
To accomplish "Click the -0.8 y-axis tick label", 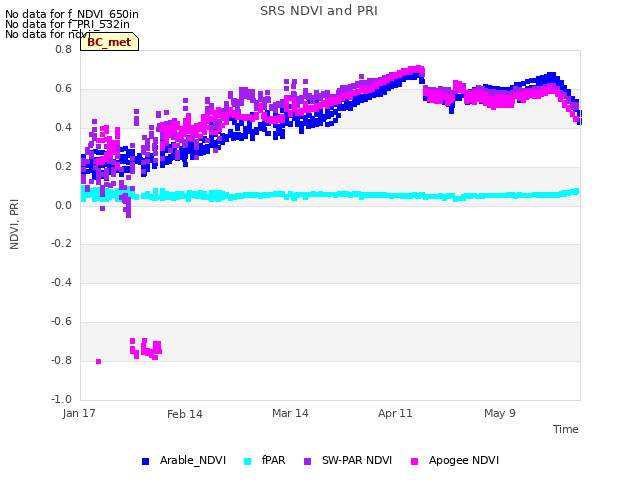I will coord(61,360).
